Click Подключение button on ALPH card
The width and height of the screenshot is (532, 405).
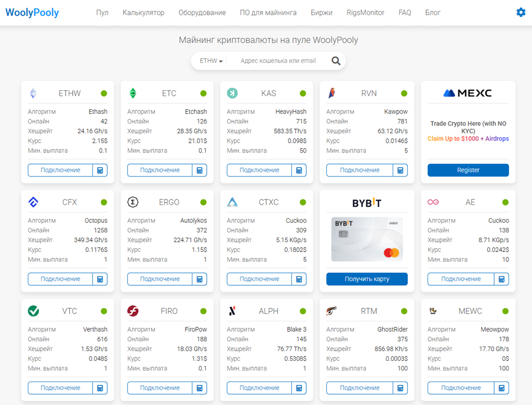coord(259,388)
